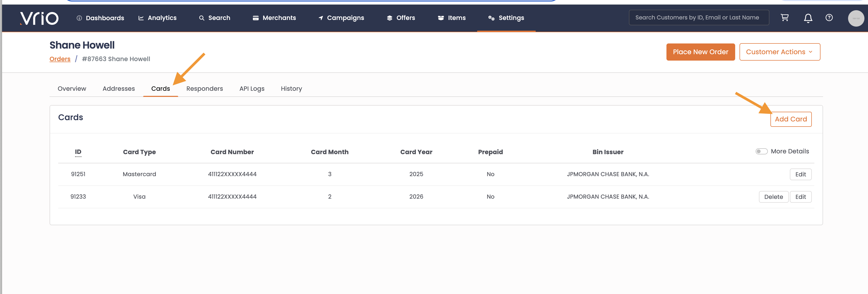The image size is (868, 294).
Task: Open the History tab
Action: (291, 89)
